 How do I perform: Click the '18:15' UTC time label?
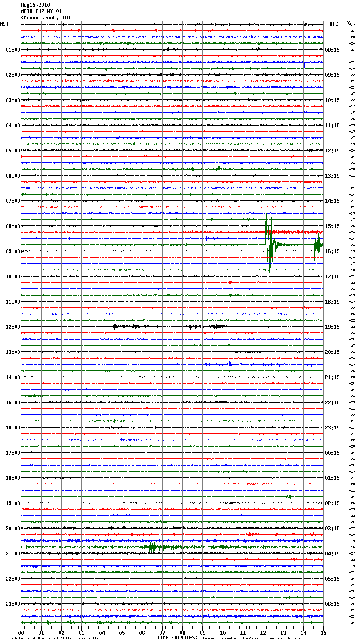(x=332, y=302)
